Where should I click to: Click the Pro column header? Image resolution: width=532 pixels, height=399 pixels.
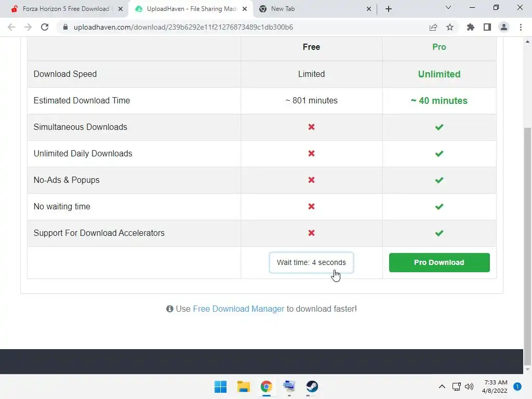pyautogui.click(x=439, y=47)
